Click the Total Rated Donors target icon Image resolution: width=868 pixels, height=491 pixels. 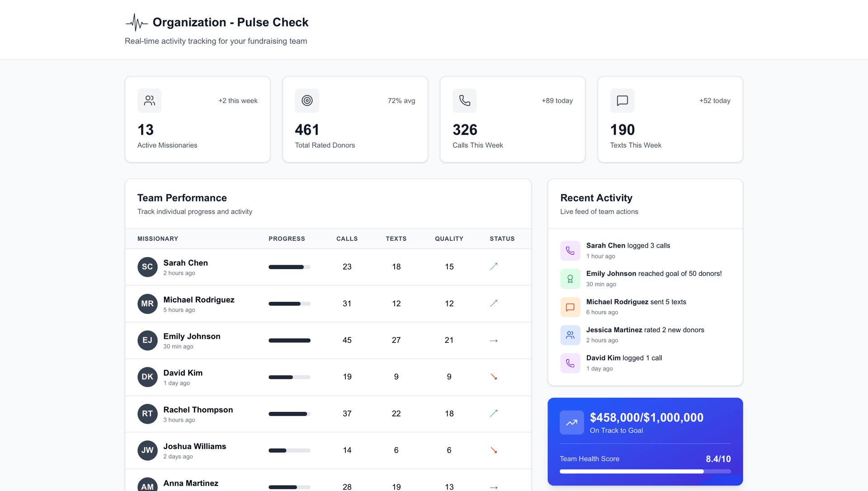(x=307, y=100)
